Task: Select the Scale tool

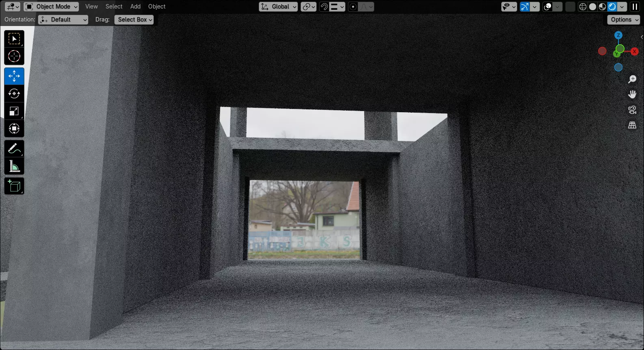Action: (14, 111)
